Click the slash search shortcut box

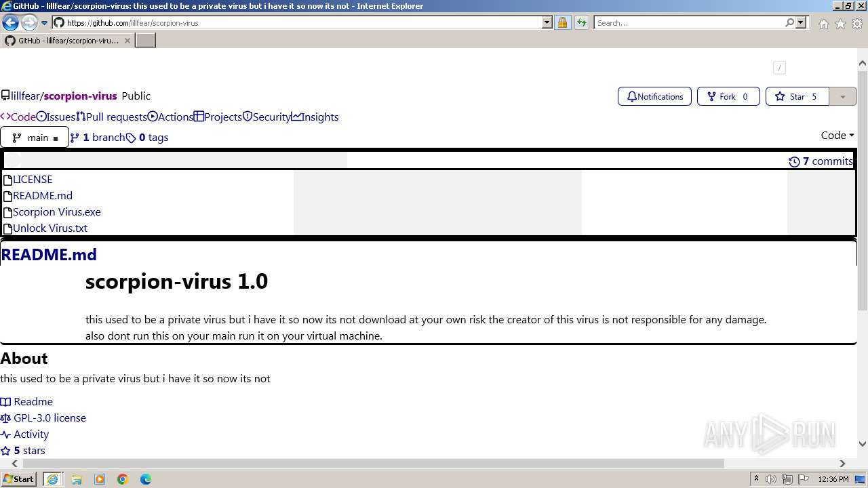(779, 67)
